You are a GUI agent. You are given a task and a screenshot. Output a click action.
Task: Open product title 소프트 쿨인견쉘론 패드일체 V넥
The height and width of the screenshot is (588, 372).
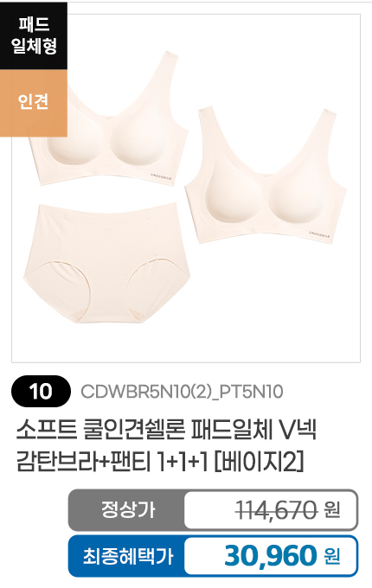pyautogui.click(x=166, y=430)
